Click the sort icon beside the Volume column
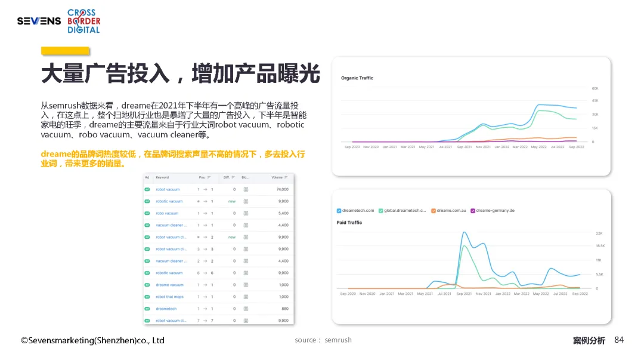This screenshot has width=644, height=363. coord(286,177)
